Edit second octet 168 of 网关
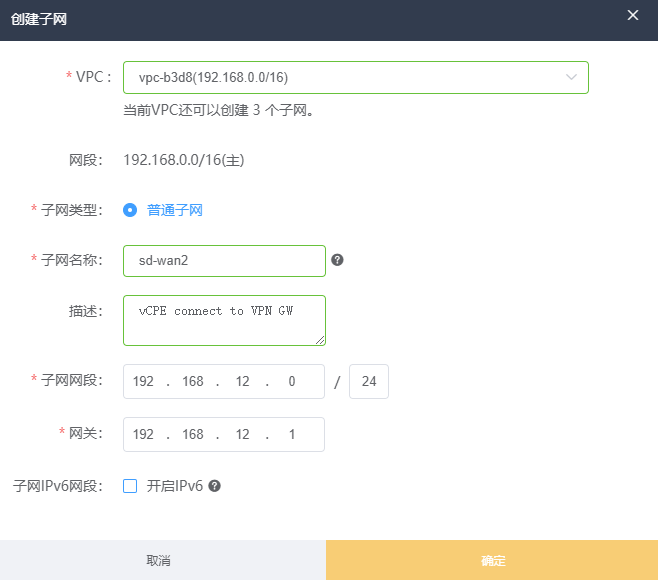The width and height of the screenshot is (658, 580). (193, 434)
